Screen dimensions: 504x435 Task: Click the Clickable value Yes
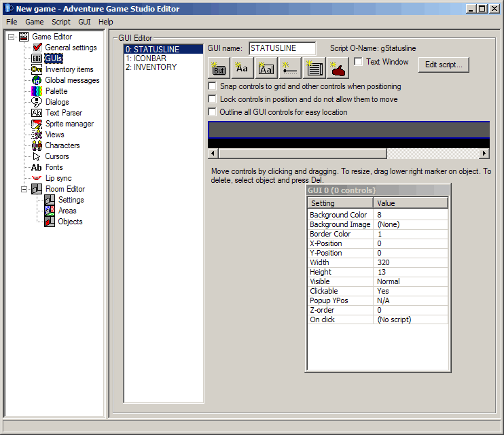tap(411, 291)
